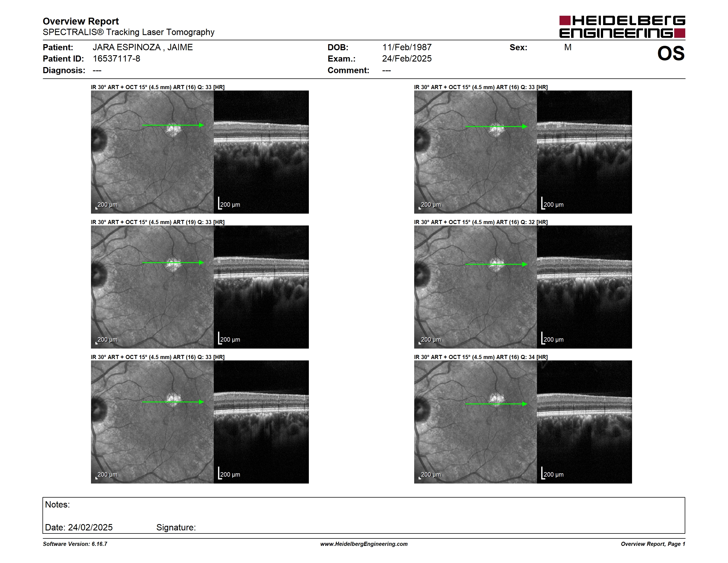Screen dimensions: 728x563
Task: Open the OCT B-scan under 'Q: 34' caption
Action: 584,422
